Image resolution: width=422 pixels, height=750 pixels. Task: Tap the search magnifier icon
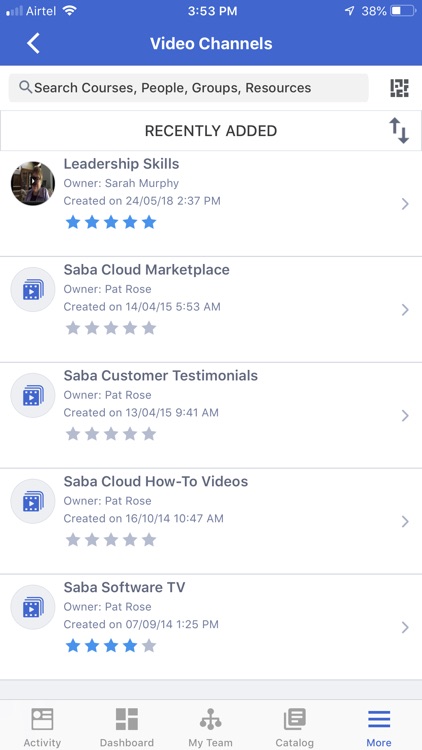(25, 87)
